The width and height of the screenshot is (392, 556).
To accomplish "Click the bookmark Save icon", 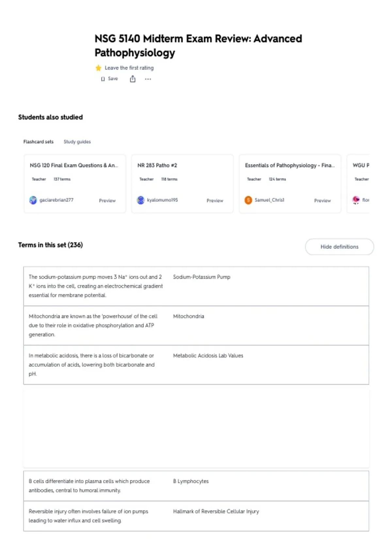I will tap(103, 79).
